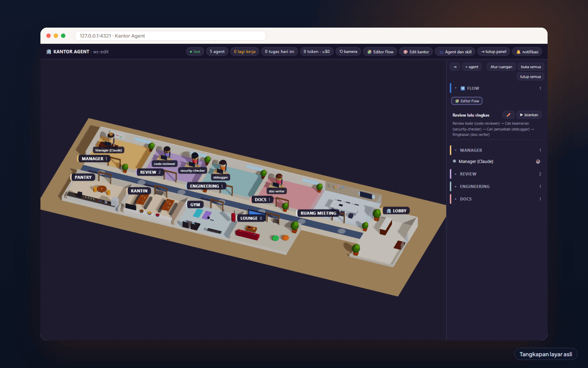Image resolution: width=588 pixels, height=368 pixels.
Task: Click the address bar showing 127.0.0.1:4321
Action: pos(171,36)
